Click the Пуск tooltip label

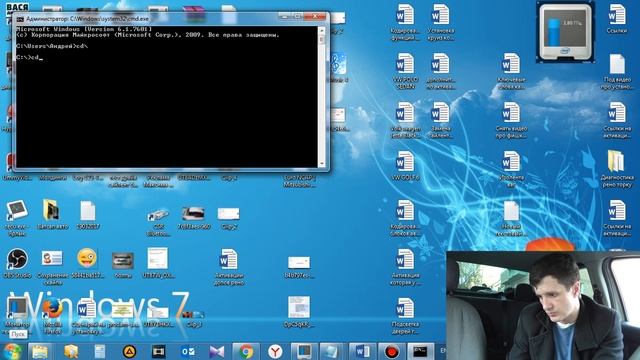[18, 334]
